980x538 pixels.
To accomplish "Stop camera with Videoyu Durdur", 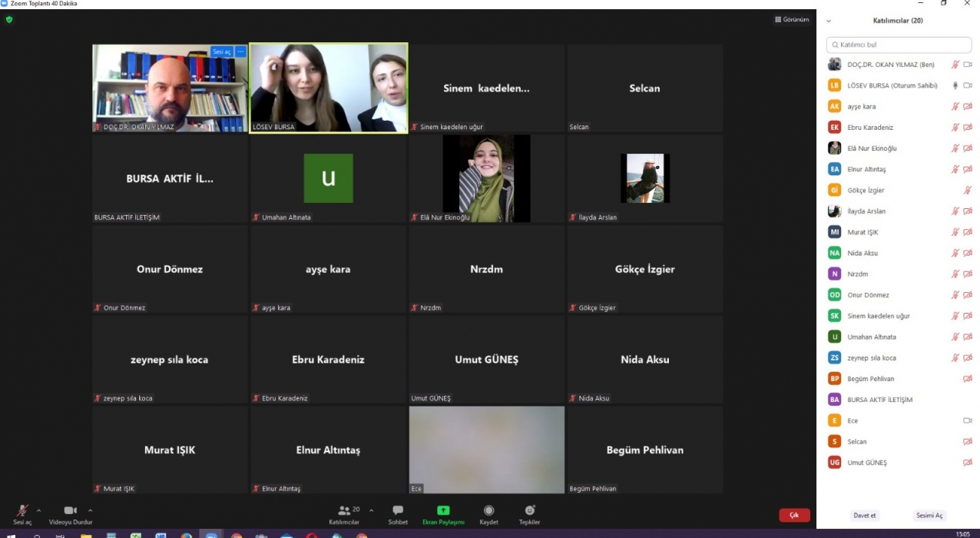I will (70, 513).
